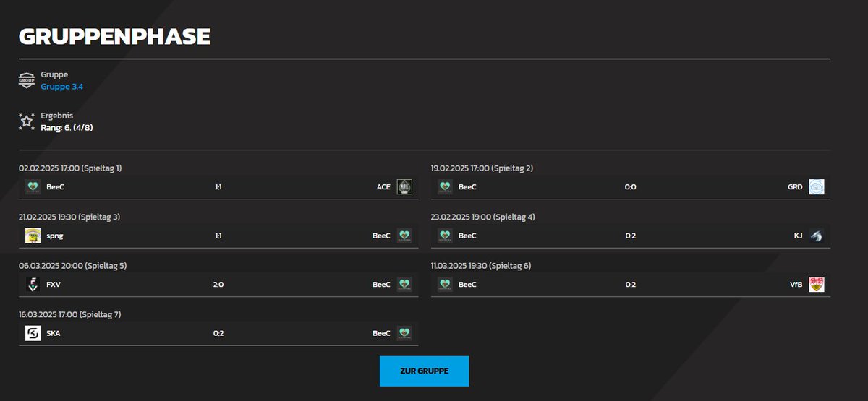Select team name ACE
The height and width of the screenshot is (401, 868).
(x=383, y=187)
